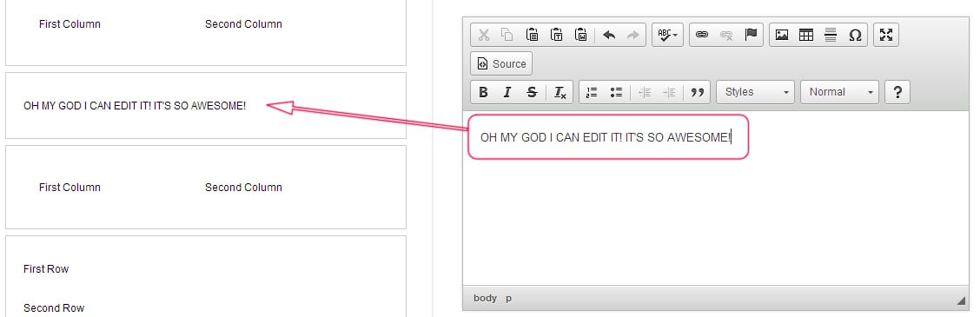The image size is (980, 317).
Task: Open special character Omega picker
Action: point(855,35)
